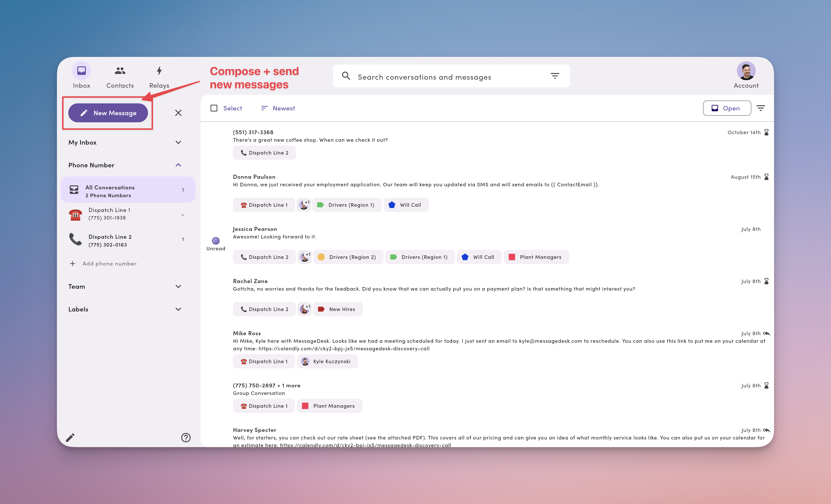The height and width of the screenshot is (504, 831).
Task: Click the reply-all arrow on the Mike Ross conversation
Action: (766, 333)
